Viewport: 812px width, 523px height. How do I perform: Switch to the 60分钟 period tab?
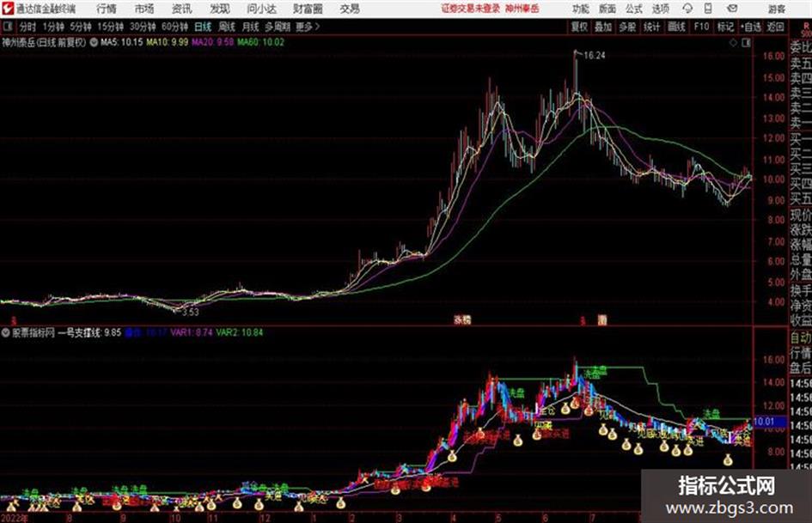(175, 27)
